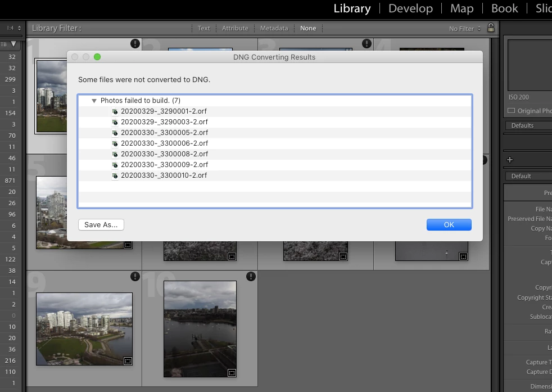Click the orf file icon for 3300006-2
The width and height of the screenshot is (552, 392).
point(115,144)
